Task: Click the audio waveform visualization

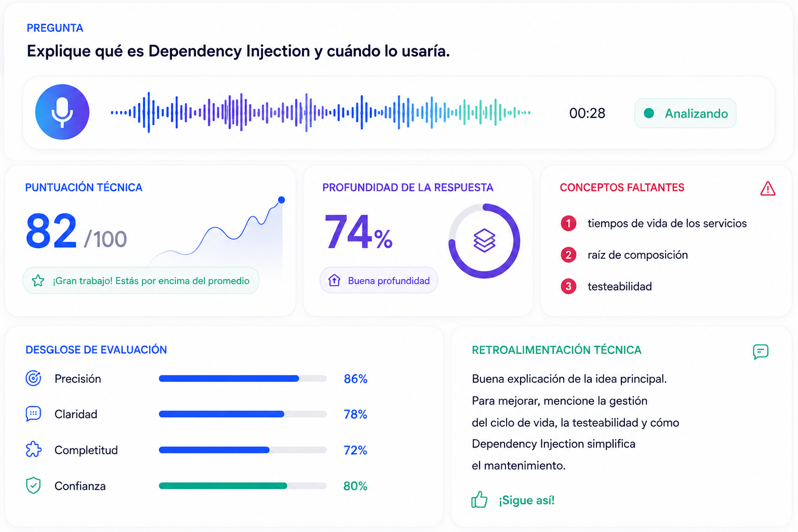Action: [321, 112]
